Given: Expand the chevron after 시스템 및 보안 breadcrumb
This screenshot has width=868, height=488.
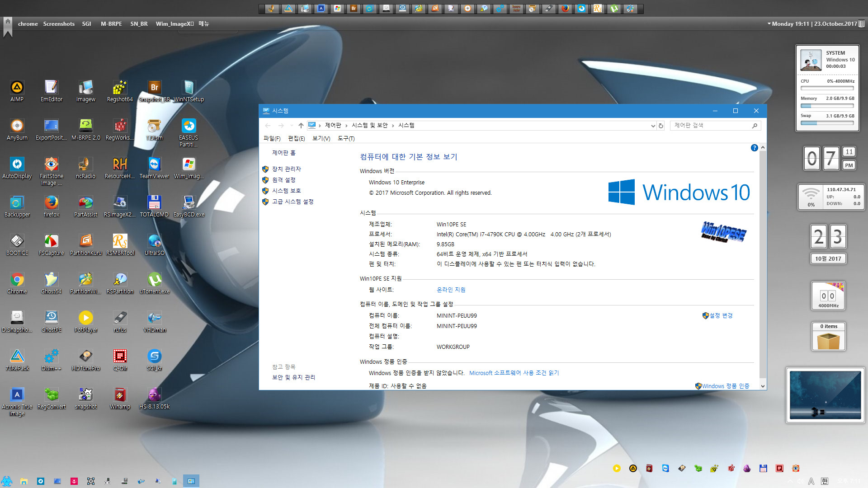Looking at the screenshot, I should [393, 126].
